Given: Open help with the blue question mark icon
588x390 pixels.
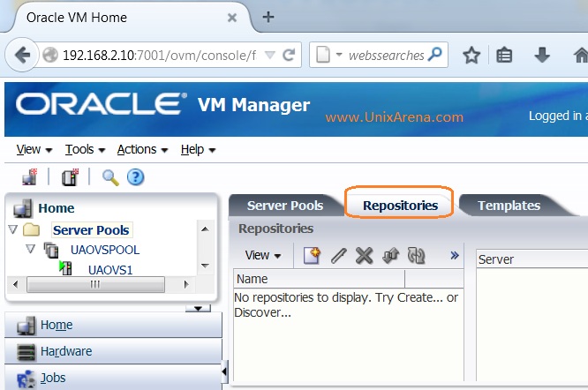Looking at the screenshot, I should coord(135,176).
